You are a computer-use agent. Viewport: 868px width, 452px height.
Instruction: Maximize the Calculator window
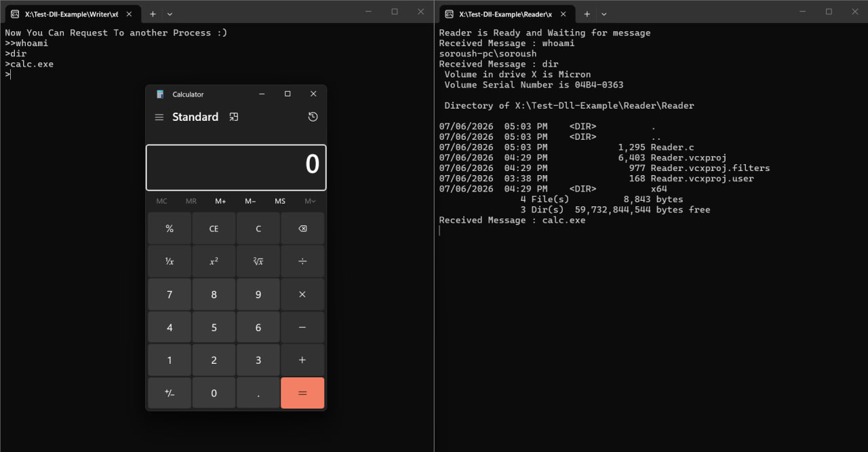click(x=288, y=94)
